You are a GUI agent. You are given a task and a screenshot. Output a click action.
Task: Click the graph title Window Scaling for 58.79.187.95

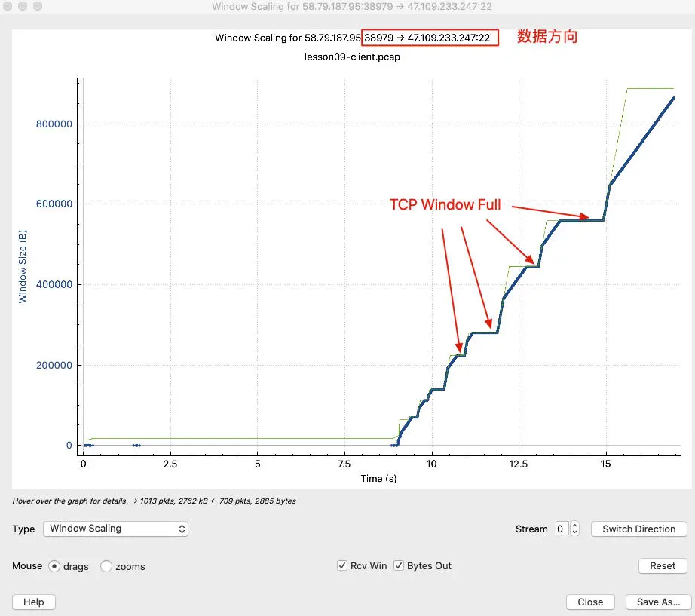tap(352, 38)
